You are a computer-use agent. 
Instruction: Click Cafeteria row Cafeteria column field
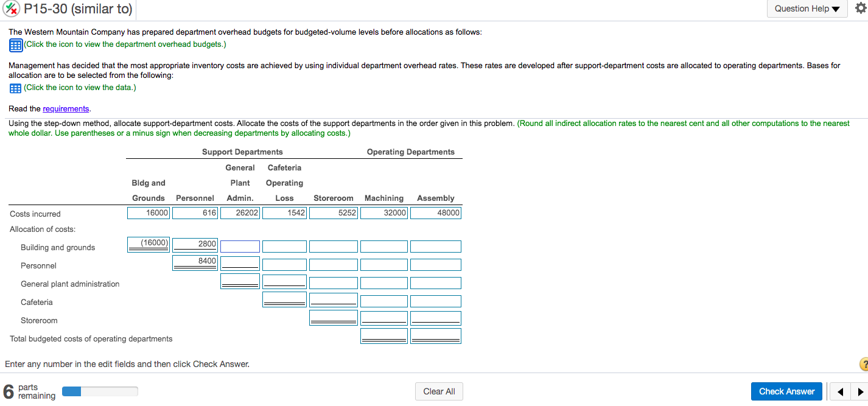(x=284, y=298)
